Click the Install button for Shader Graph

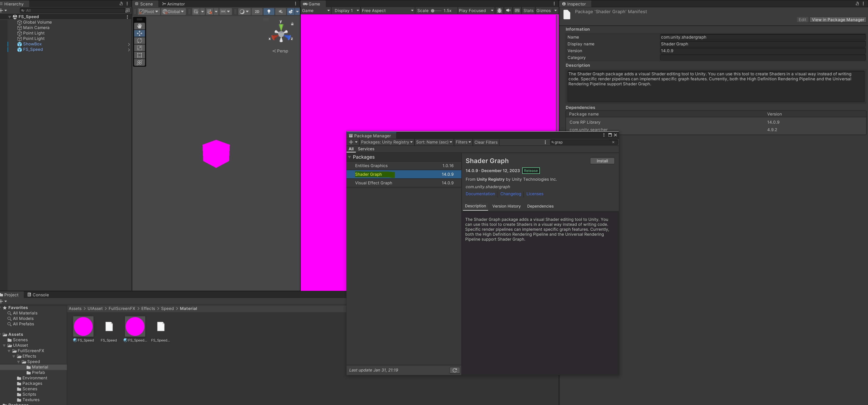click(602, 161)
